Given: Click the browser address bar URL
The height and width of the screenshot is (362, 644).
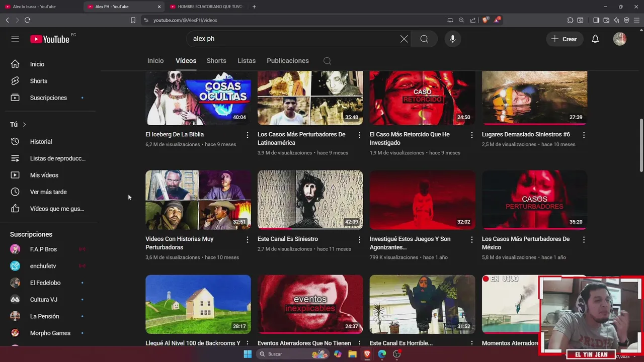Looking at the screenshot, I should [x=185, y=20].
